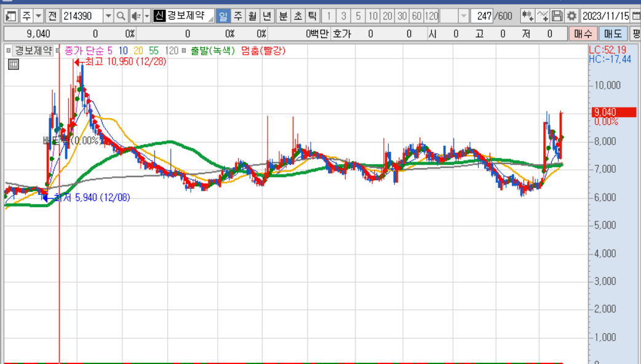
Task: Open the 주 type dropdown arrow
Action: 38,17
